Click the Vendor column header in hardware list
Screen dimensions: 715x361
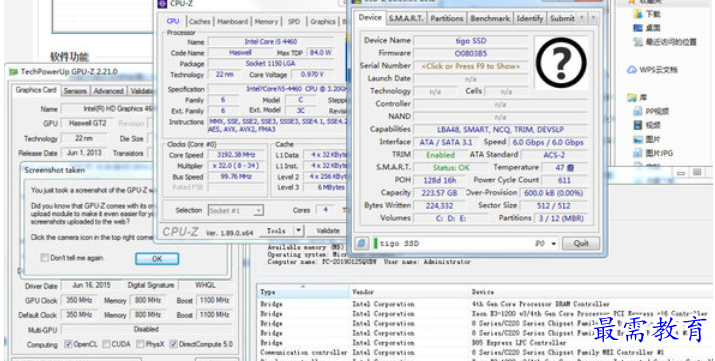(409, 292)
